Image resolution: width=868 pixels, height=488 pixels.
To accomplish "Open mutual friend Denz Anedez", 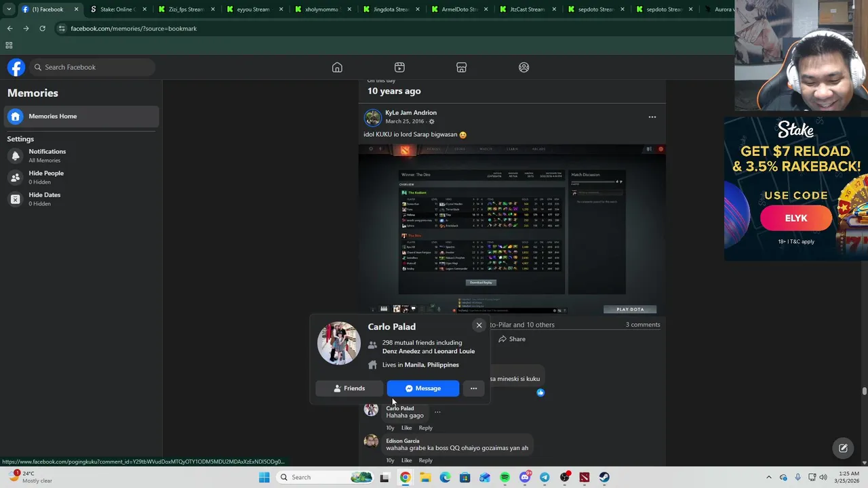I will 401,351.
